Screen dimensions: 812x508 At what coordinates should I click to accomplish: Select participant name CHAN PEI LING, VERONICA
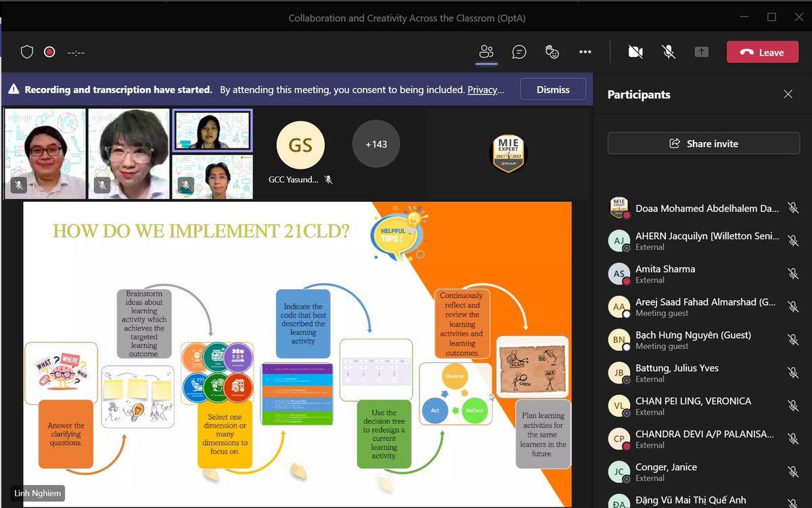[x=693, y=401]
